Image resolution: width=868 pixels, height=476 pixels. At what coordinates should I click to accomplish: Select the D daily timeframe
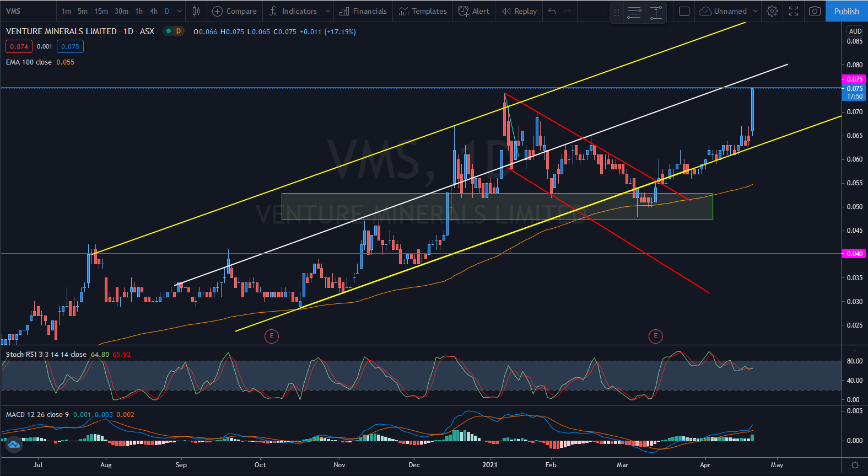point(167,11)
